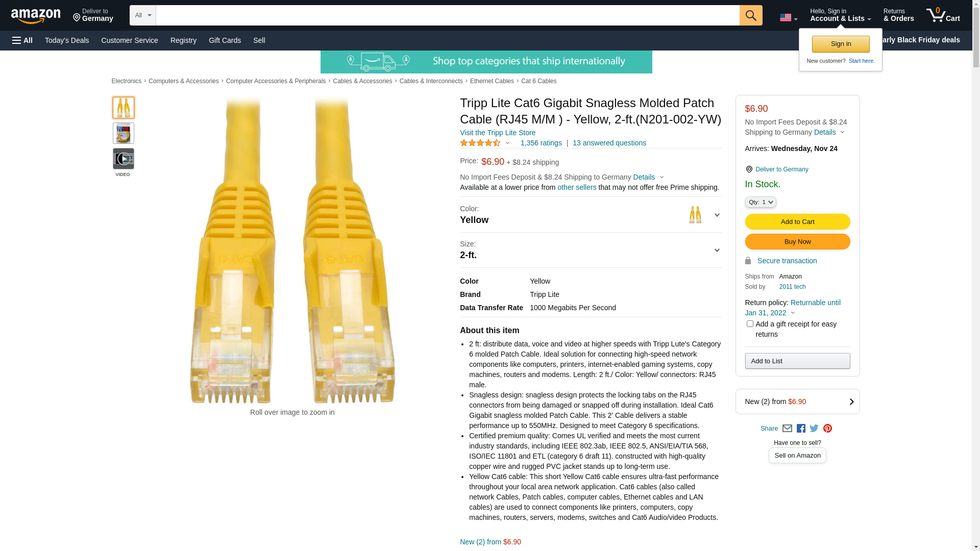Share the product via the email icon
980x551 pixels.
[x=787, y=429]
